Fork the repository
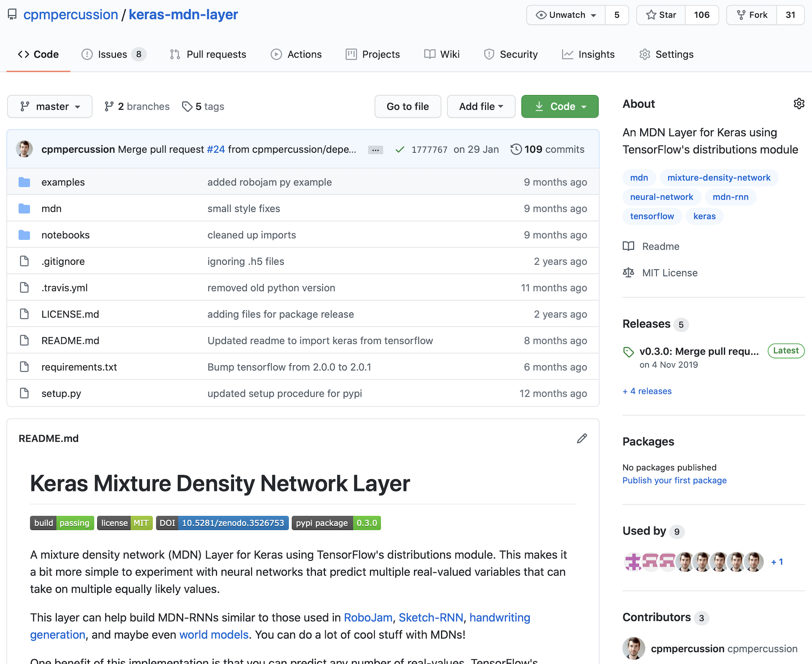Image resolution: width=812 pixels, height=664 pixels. 752,15
